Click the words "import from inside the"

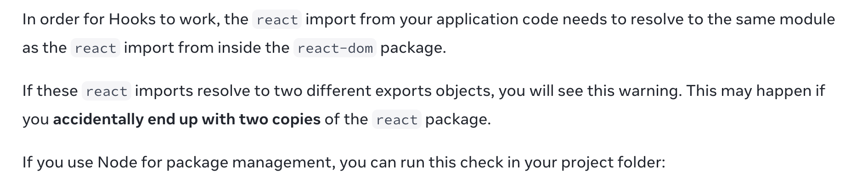click(x=207, y=48)
